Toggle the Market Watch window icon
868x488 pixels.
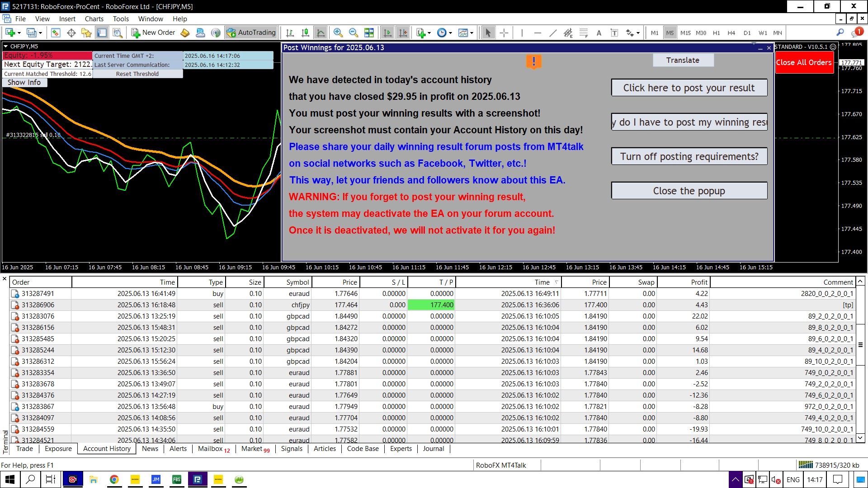(x=56, y=33)
